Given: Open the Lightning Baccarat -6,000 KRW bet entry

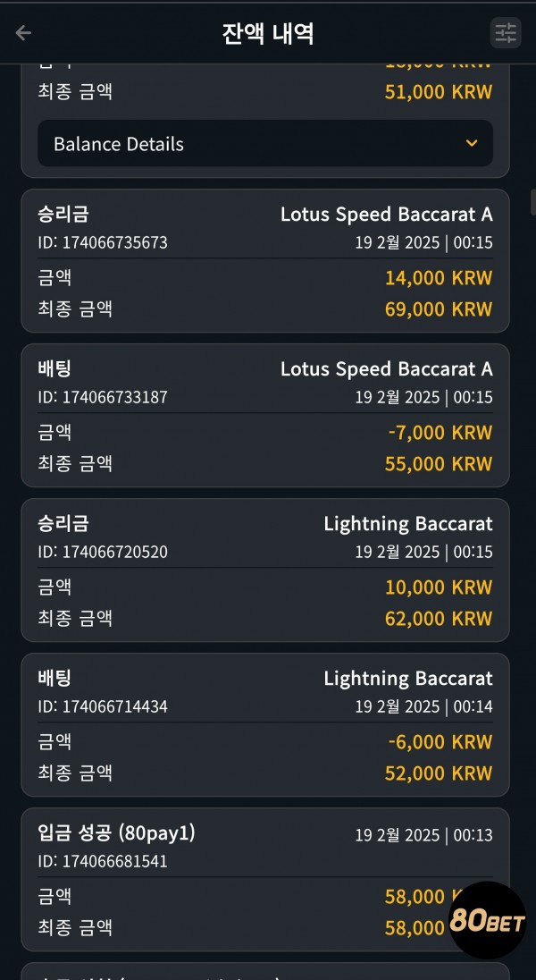Looking at the screenshot, I should (265, 725).
